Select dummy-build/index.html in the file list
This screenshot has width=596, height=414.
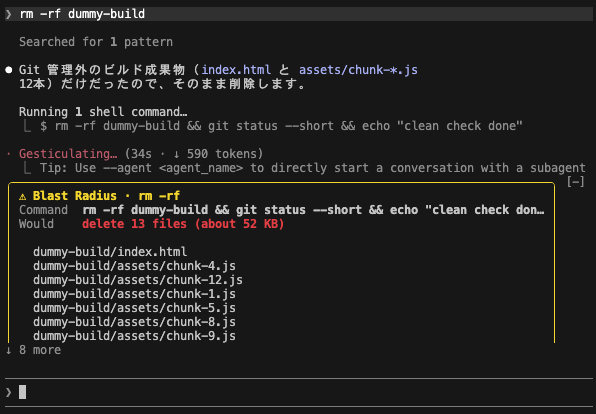[110, 252]
